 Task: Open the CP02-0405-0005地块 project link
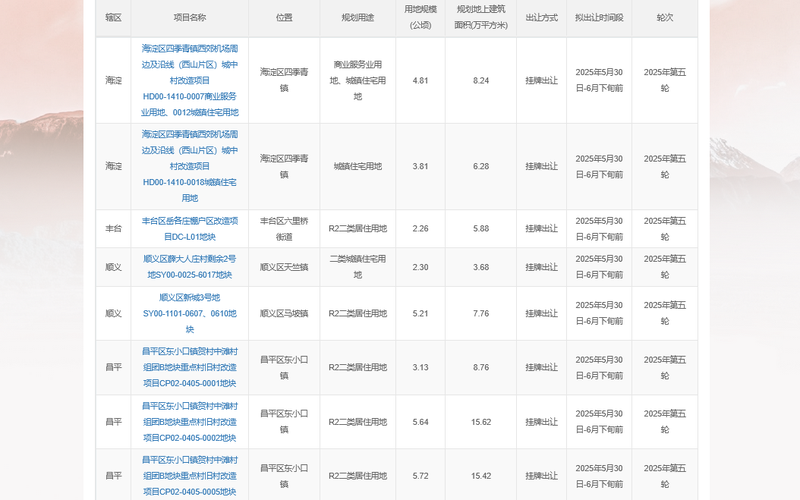tap(190, 476)
